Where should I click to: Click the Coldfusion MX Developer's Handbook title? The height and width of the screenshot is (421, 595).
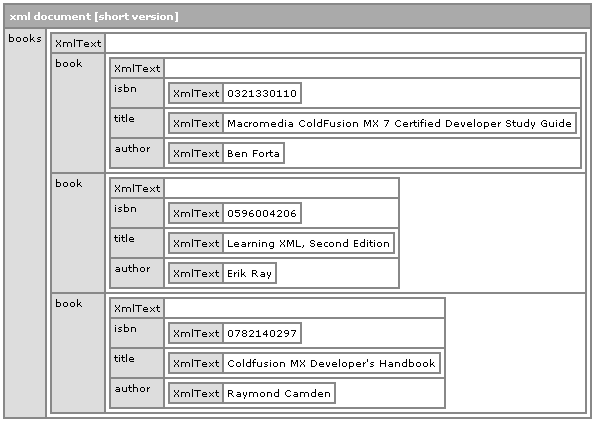click(x=331, y=363)
